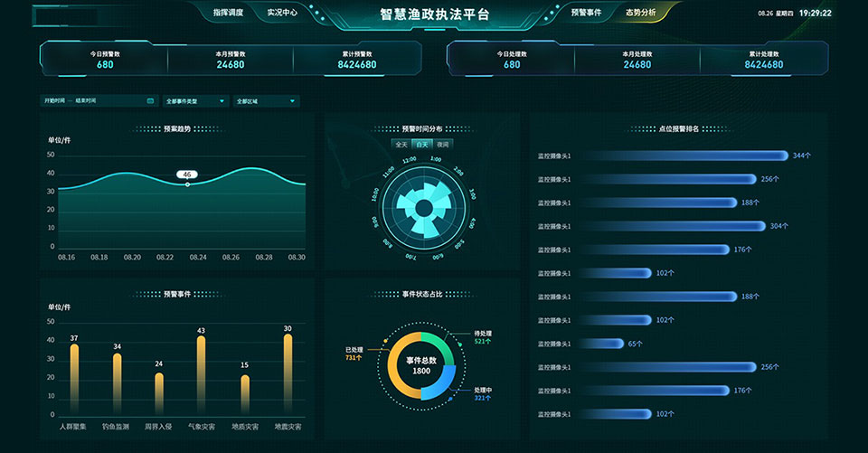This screenshot has height=453, width=868.
Task: Select the 气象灾害 bar with value 43
Action: coord(201,374)
